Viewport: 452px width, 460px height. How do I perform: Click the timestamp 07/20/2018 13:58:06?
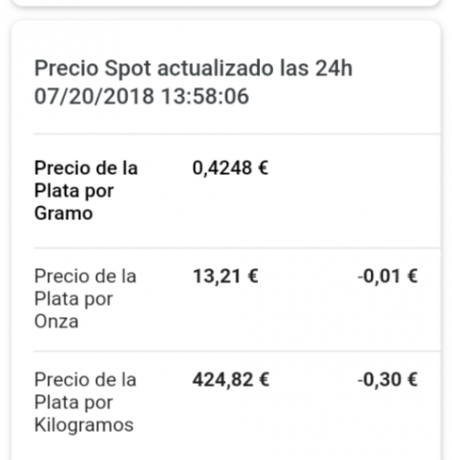point(142,97)
